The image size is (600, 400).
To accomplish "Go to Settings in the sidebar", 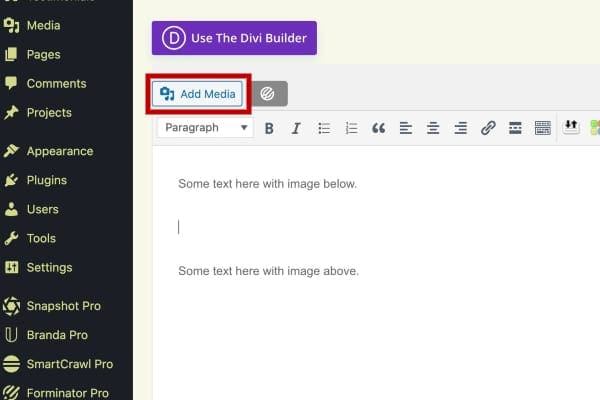I will (49, 267).
